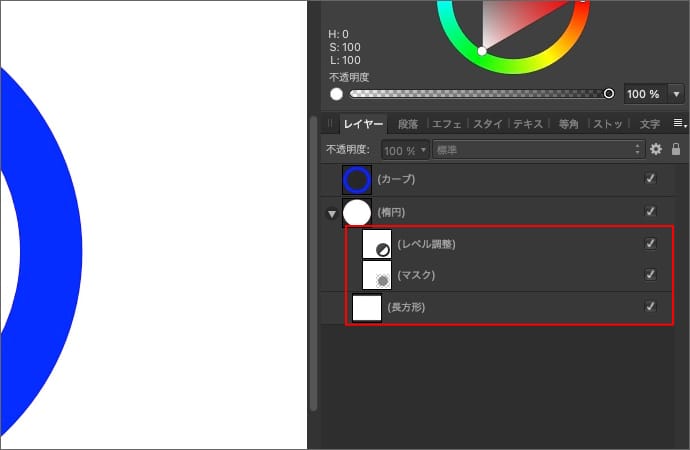Click the color opacity slider track

pyautogui.click(x=480, y=94)
